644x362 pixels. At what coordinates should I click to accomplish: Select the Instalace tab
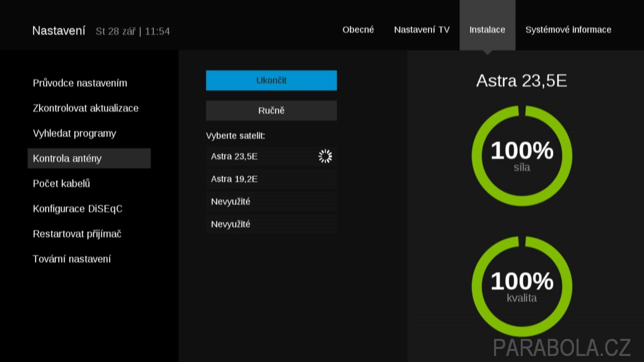(x=487, y=26)
